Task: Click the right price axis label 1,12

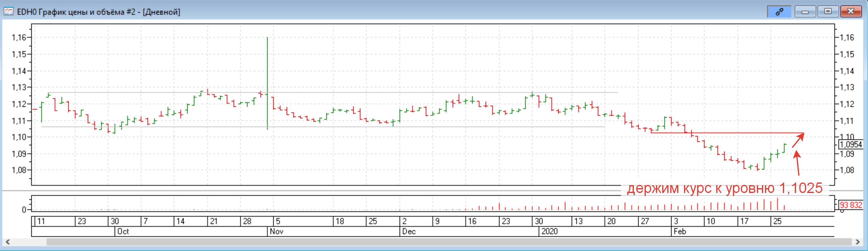Action: (x=847, y=104)
